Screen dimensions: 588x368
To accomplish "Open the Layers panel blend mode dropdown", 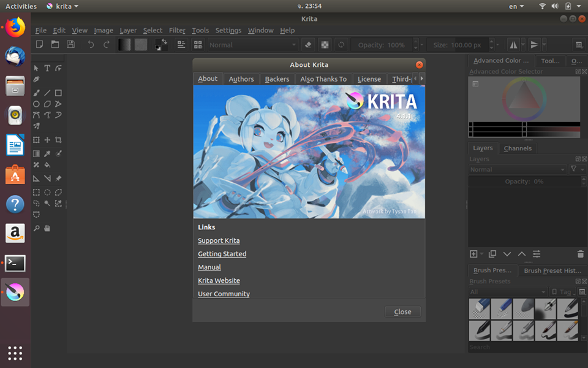I will click(517, 169).
